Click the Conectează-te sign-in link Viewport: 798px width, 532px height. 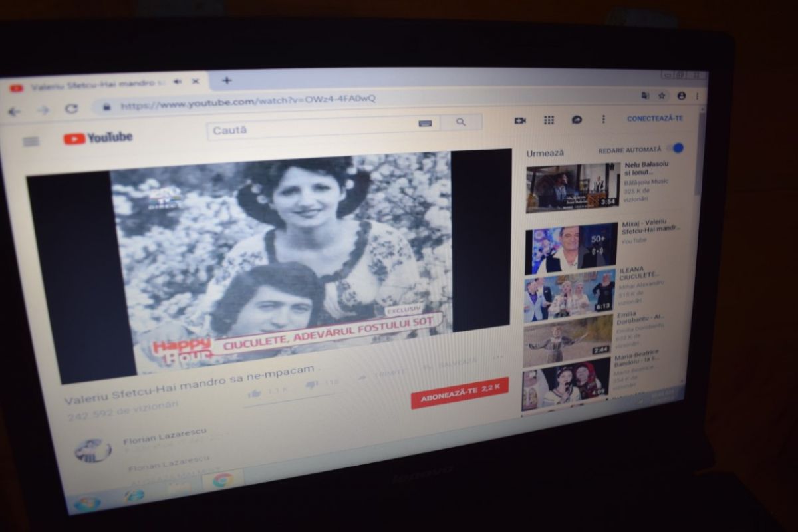point(654,118)
